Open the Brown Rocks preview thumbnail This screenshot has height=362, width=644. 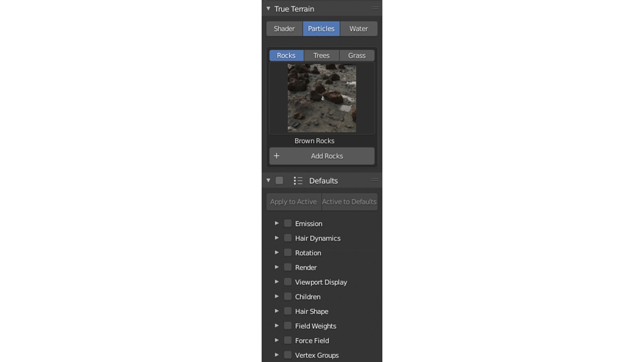pyautogui.click(x=322, y=99)
